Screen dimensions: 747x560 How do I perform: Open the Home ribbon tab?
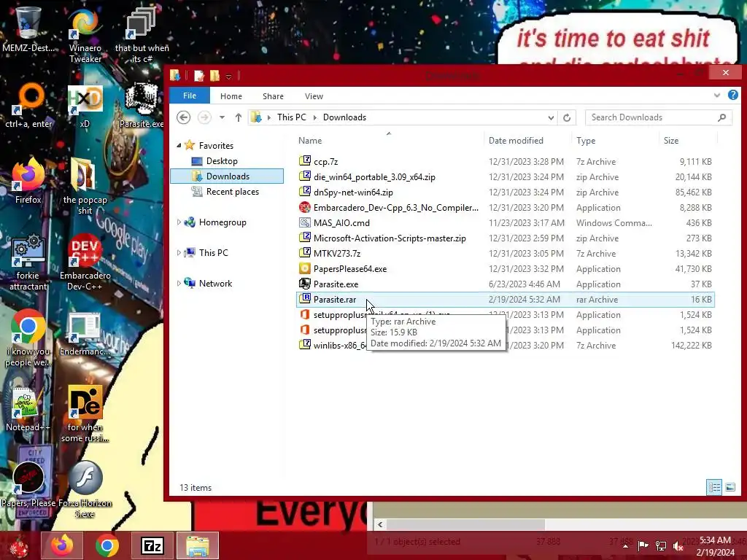pos(231,96)
